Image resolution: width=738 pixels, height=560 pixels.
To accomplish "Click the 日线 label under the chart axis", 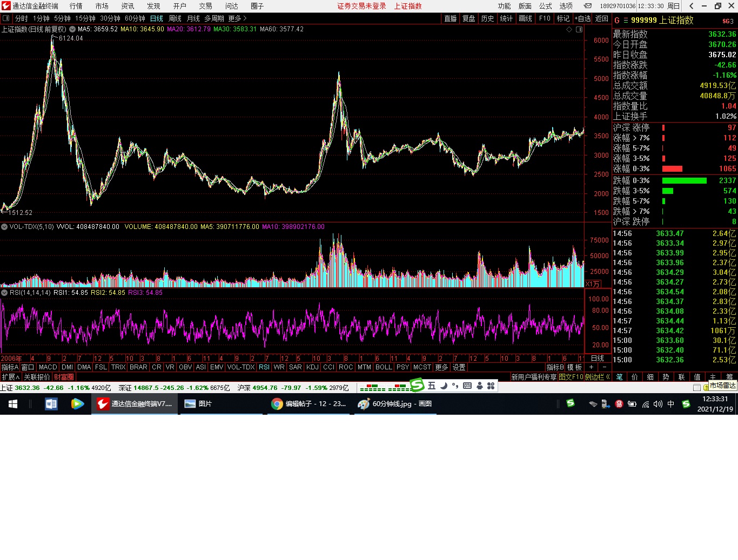I will 598,359.
